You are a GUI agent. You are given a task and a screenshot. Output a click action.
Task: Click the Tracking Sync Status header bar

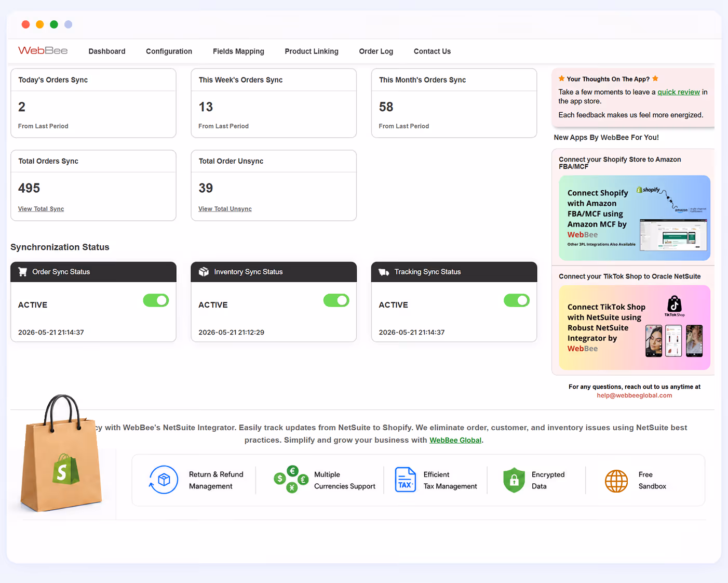[x=454, y=272]
